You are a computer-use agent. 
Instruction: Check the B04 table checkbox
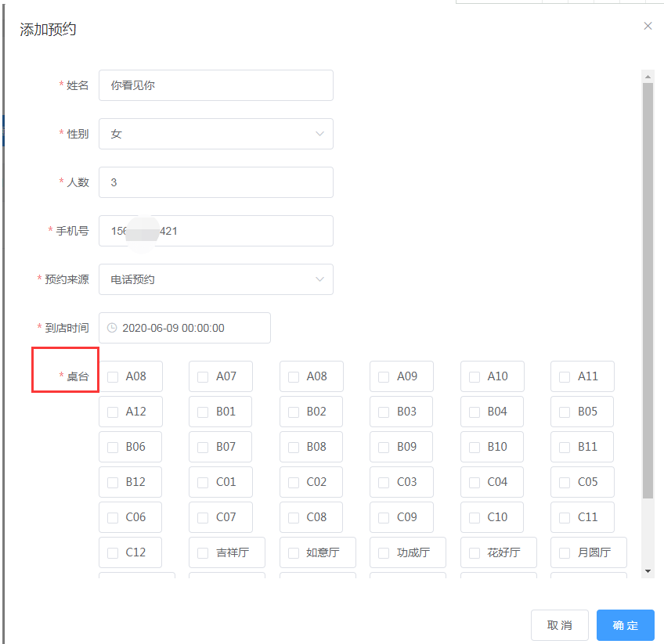[x=475, y=412]
